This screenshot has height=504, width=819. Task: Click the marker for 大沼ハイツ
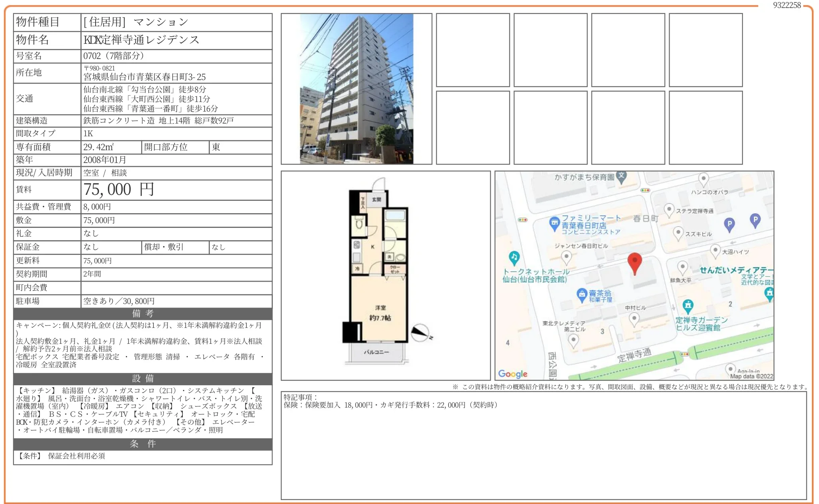pos(715,250)
